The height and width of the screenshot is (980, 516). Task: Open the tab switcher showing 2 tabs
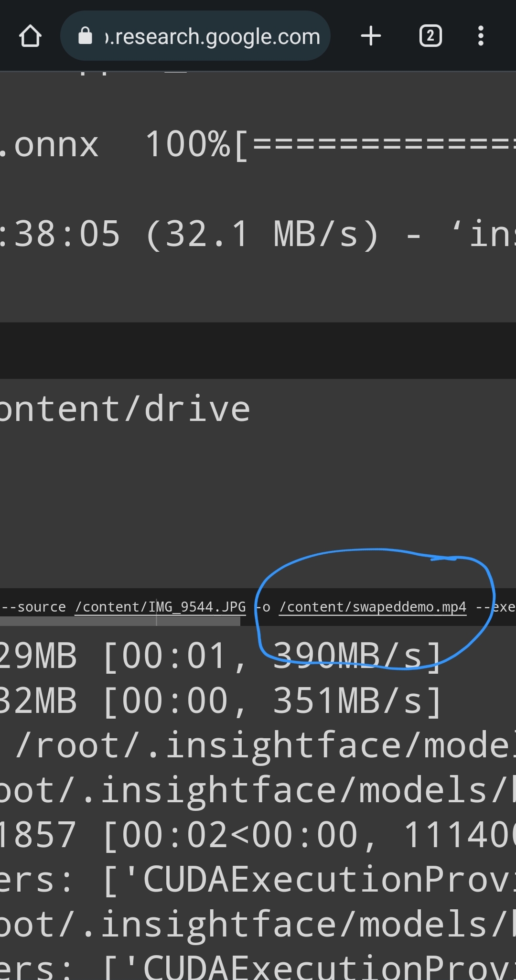click(x=430, y=36)
